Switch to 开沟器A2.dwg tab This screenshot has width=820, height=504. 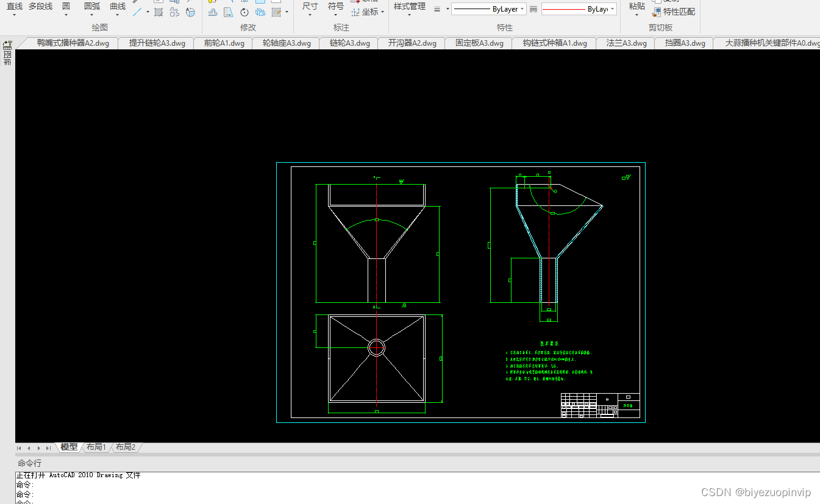point(412,43)
